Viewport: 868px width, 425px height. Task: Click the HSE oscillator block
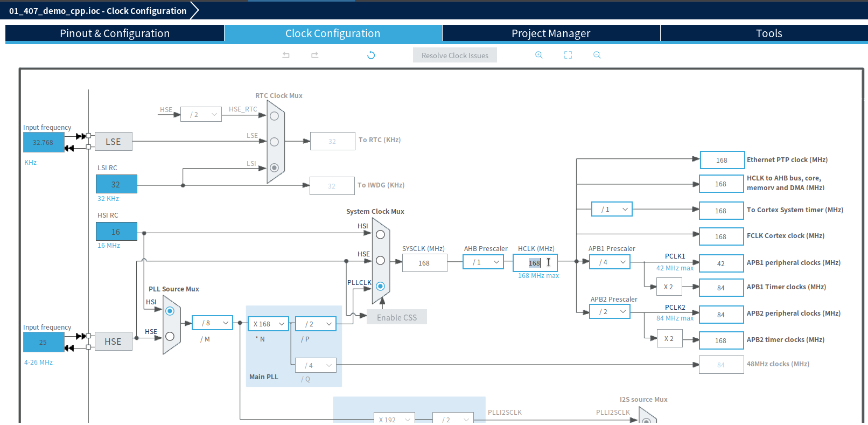tap(113, 342)
